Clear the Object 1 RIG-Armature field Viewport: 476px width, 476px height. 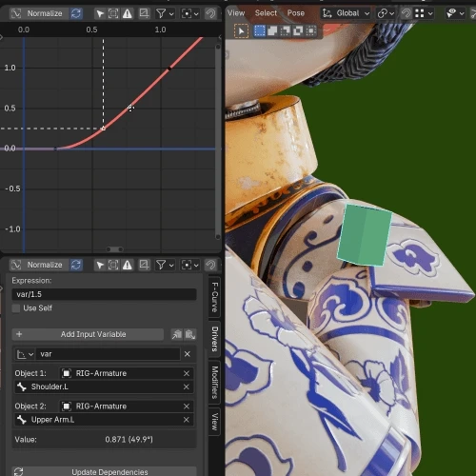(187, 373)
